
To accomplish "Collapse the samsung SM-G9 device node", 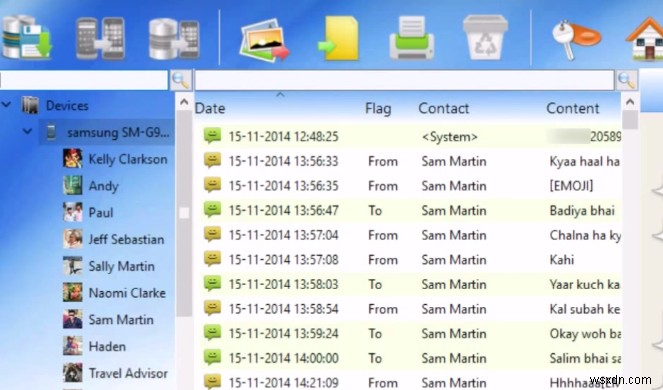I will pyautogui.click(x=27, y=131).
